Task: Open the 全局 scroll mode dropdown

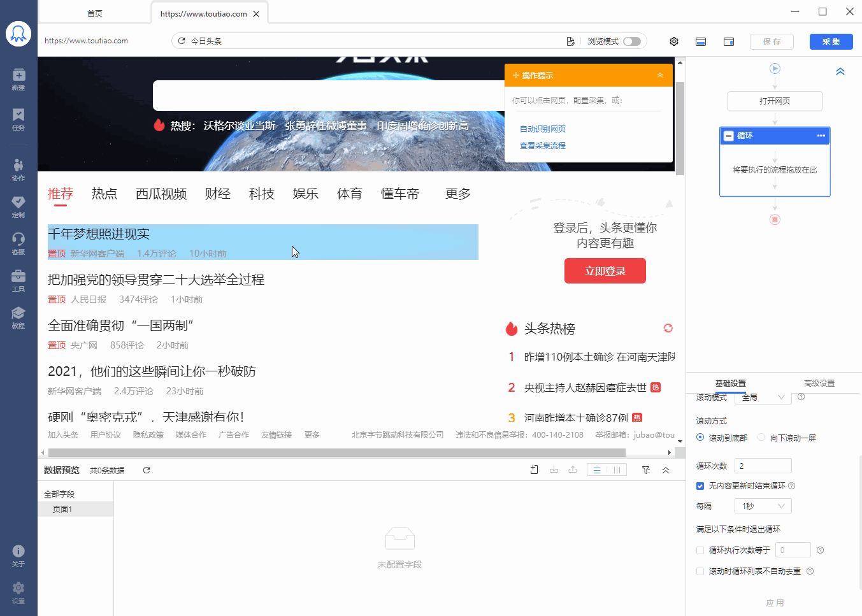Action: (x=763, y=398)
